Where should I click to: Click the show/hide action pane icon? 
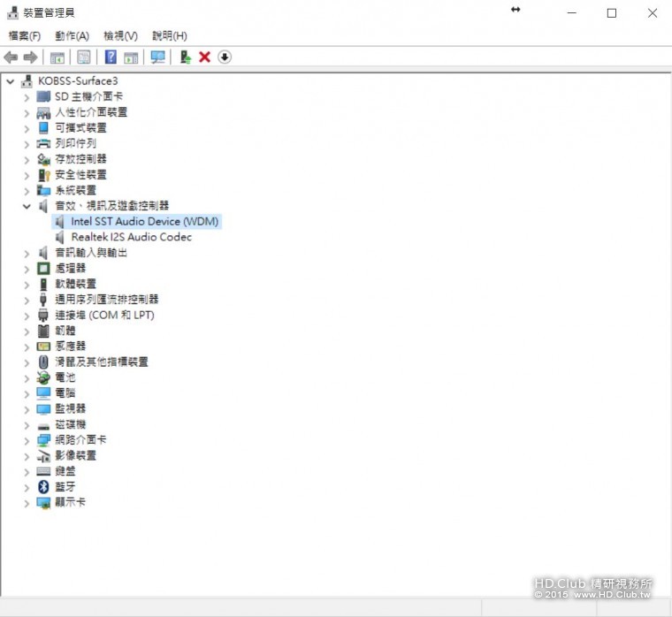click(x=131, y=57)
